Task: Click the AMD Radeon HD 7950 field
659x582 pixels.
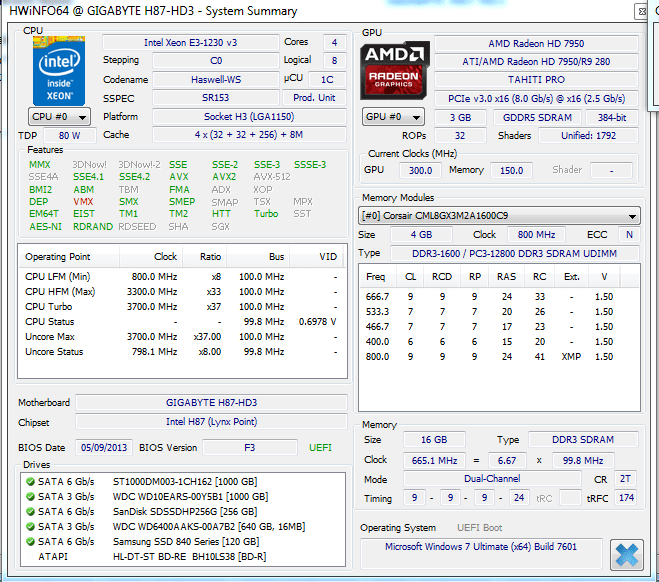Action: [x=536, y=44]
